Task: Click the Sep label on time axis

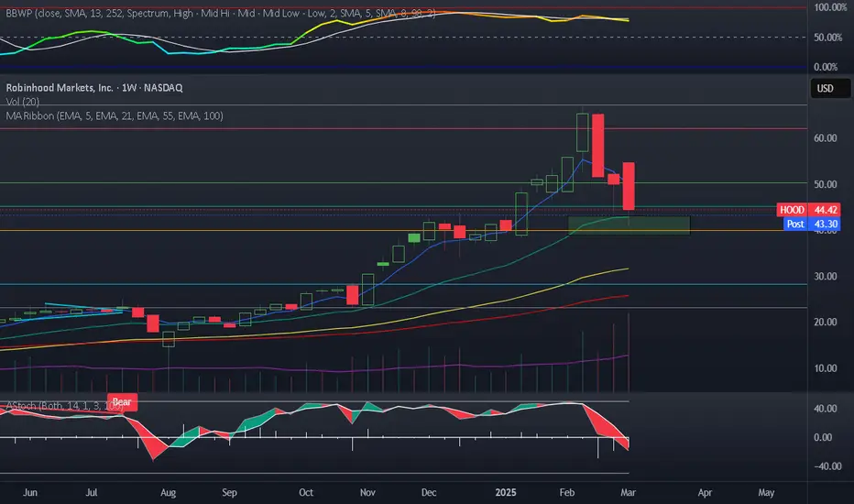Action: (x=229, y=493)
